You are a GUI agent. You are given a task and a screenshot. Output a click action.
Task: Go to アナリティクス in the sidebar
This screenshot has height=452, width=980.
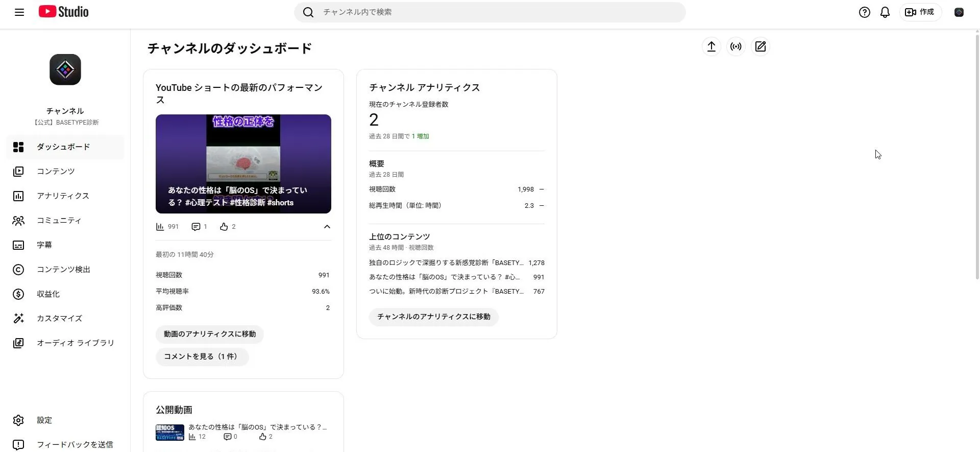pos(63,196)
